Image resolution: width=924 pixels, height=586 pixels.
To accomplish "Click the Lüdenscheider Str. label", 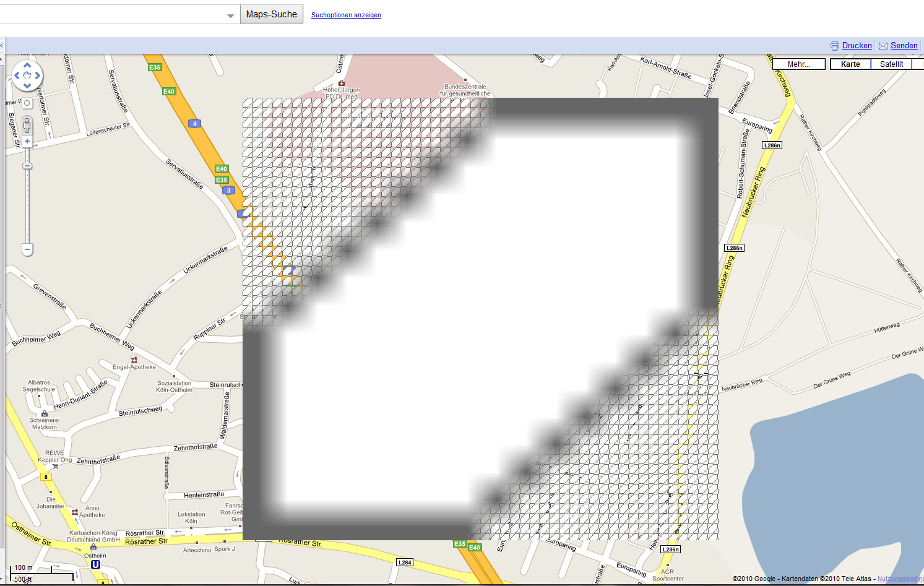I will point(108,129).
